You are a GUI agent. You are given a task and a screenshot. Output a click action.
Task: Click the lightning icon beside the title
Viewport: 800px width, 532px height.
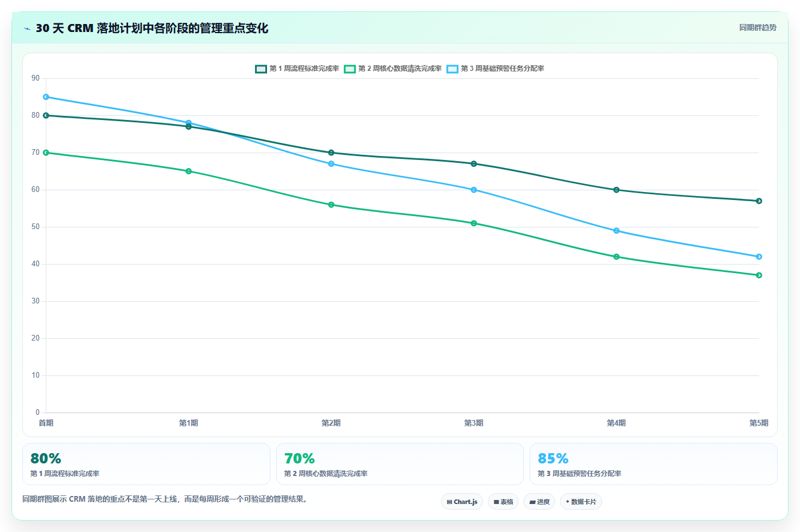(x=27, y=29)
